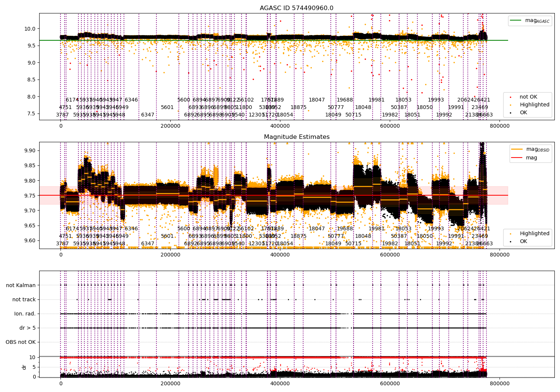Click the 9.90 tick on middle plot
This screenshot has height=392, width=560.
coord(30,150)
